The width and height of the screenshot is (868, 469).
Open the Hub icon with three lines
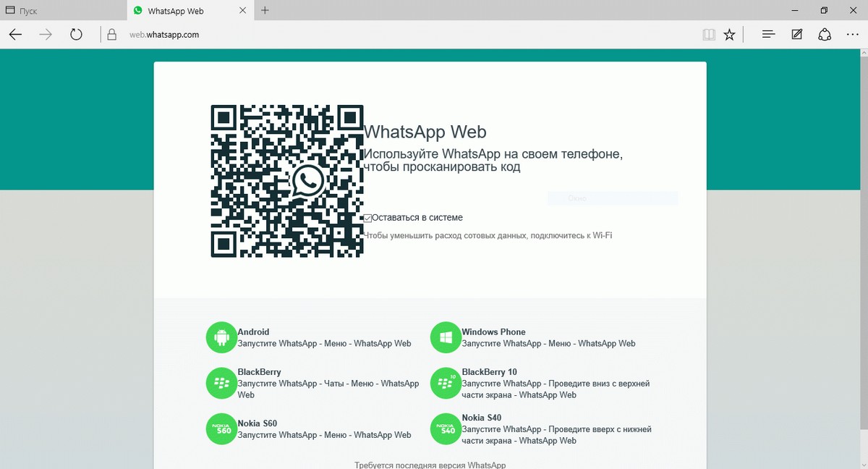pyautogui.click(x=769, y=34)
